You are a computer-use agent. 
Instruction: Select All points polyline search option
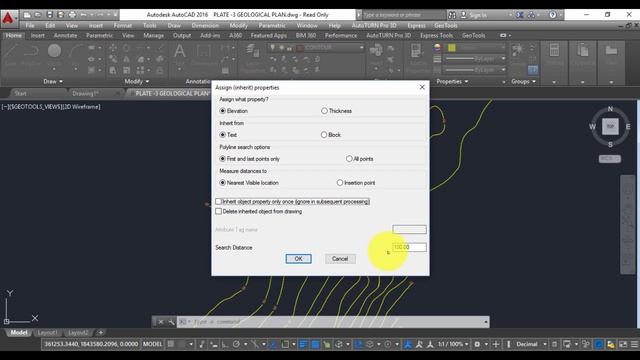click(x=349, y=159)
